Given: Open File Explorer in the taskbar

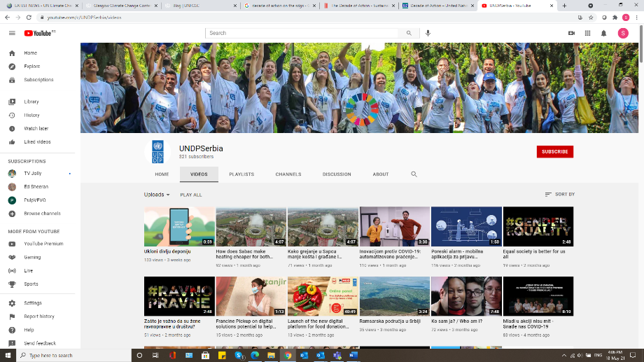Looking at the screenshot, I should tap(271, 356).
